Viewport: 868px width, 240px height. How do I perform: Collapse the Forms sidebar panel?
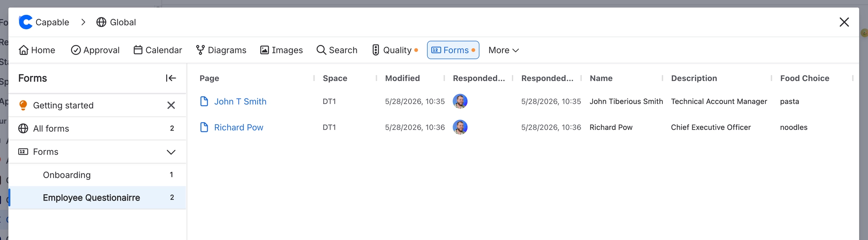point(171,78)
